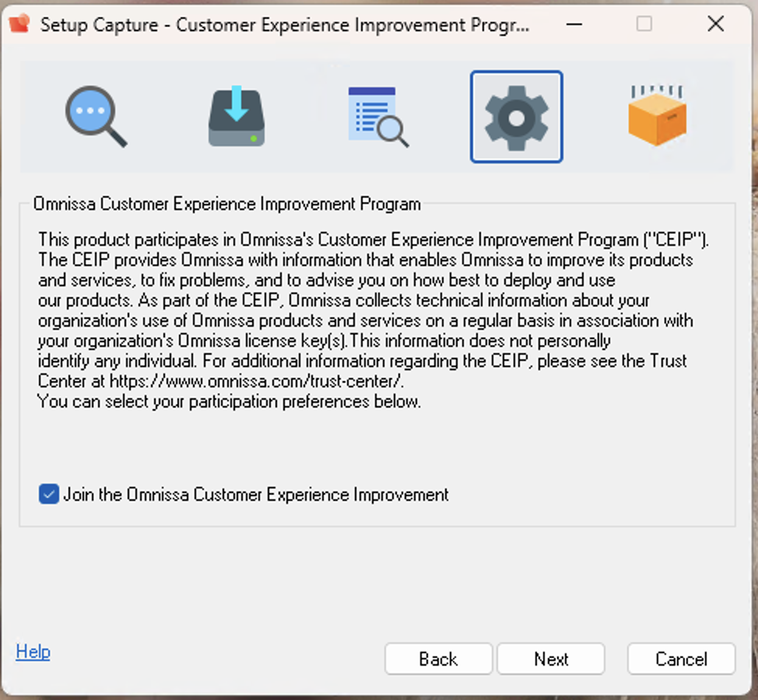
Task: Cancel the Setup Capture wizard
Action: (x=681, y=659)
